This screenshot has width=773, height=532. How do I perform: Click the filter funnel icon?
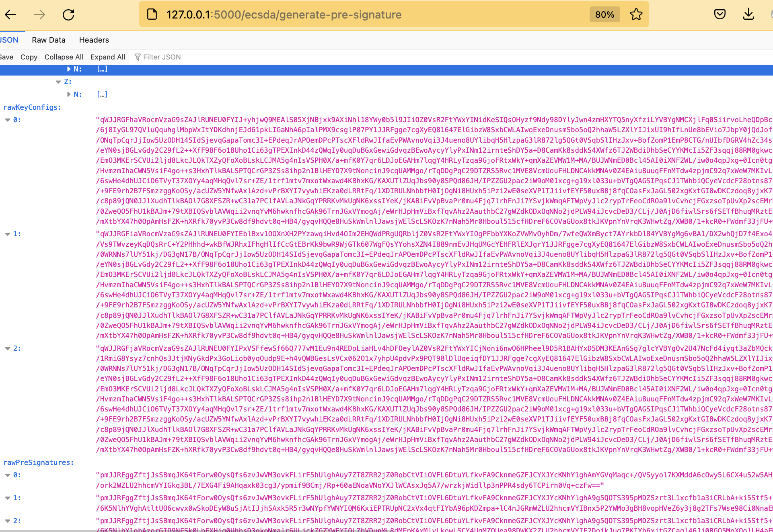coord(138,57)
